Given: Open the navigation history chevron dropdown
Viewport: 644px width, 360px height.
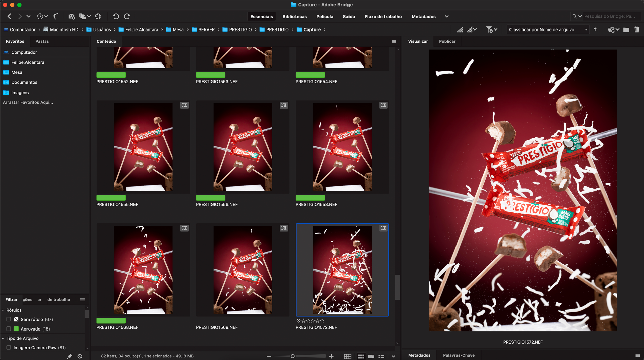Looking at the screenshot, I should click(x=29, y=16).
